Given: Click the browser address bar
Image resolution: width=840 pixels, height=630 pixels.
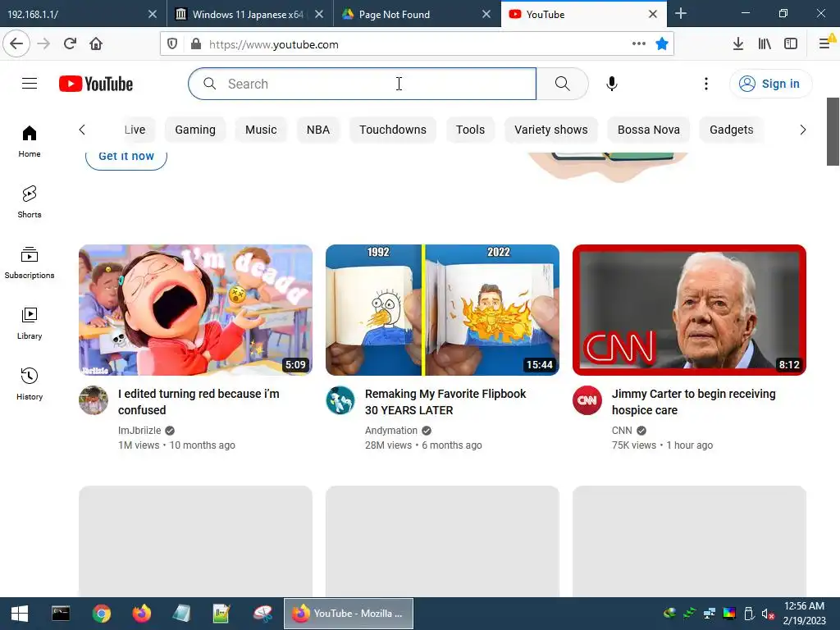Looking at the screenshot, I should (418, 44).
